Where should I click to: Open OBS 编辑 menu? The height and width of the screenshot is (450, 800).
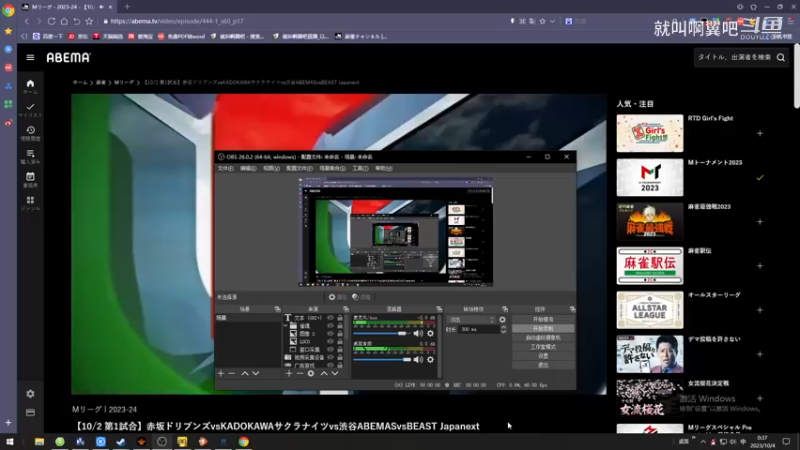[x=248, y=168]
